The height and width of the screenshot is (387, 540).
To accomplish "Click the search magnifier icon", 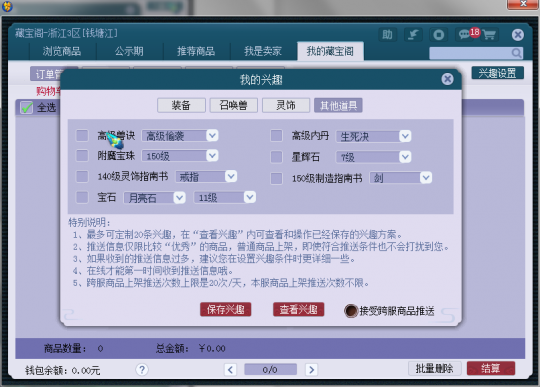I will click(x=516, y=53).
